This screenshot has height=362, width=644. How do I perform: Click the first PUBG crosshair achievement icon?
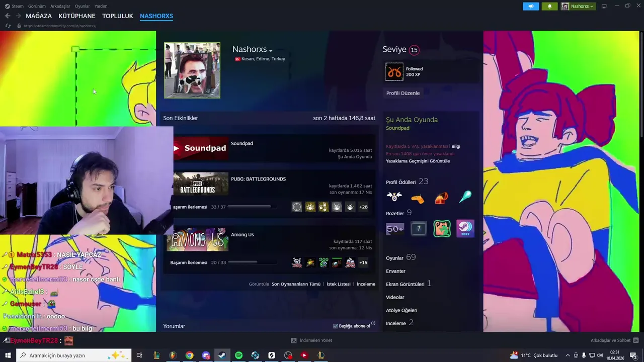tap(297, 207)
